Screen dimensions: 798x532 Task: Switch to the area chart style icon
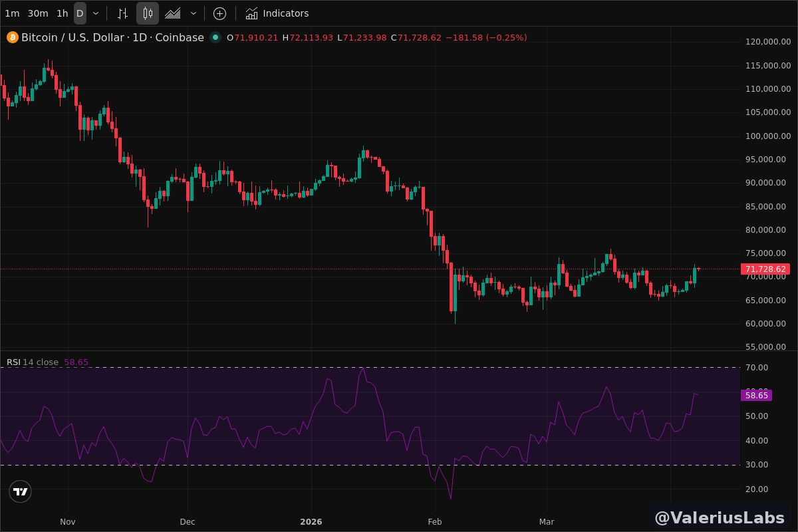(173, 13)
